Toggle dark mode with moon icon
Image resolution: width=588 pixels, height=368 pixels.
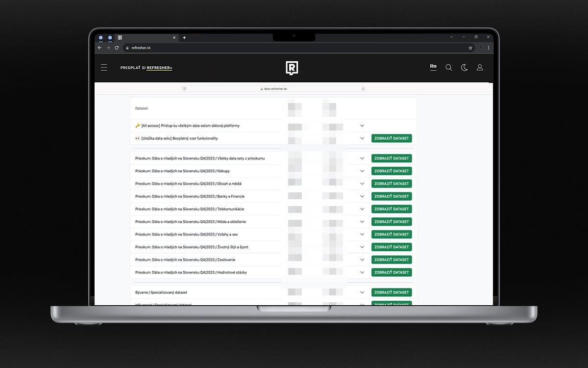(464, 68)
